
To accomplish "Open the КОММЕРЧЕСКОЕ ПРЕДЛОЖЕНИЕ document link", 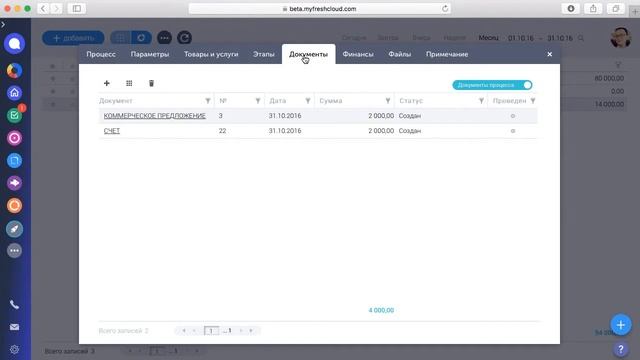I will pos(155,116).
